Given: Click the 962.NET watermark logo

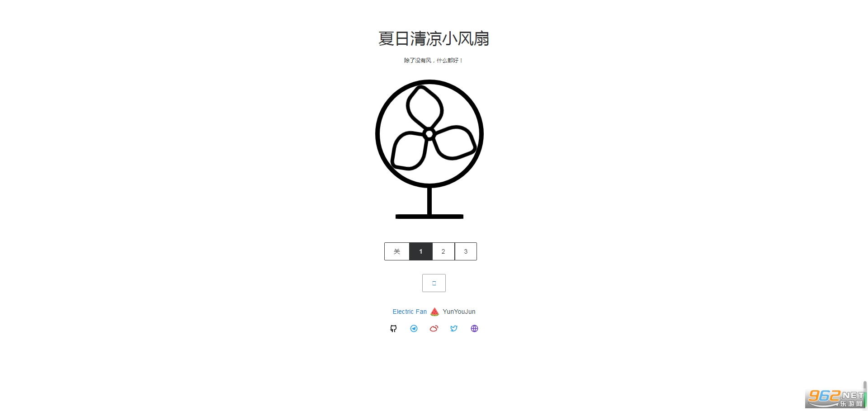Looking at the screenshot, I should [835, 398].
